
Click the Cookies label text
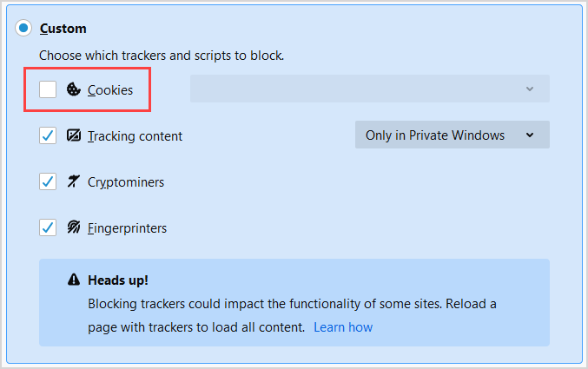[110, 89]
